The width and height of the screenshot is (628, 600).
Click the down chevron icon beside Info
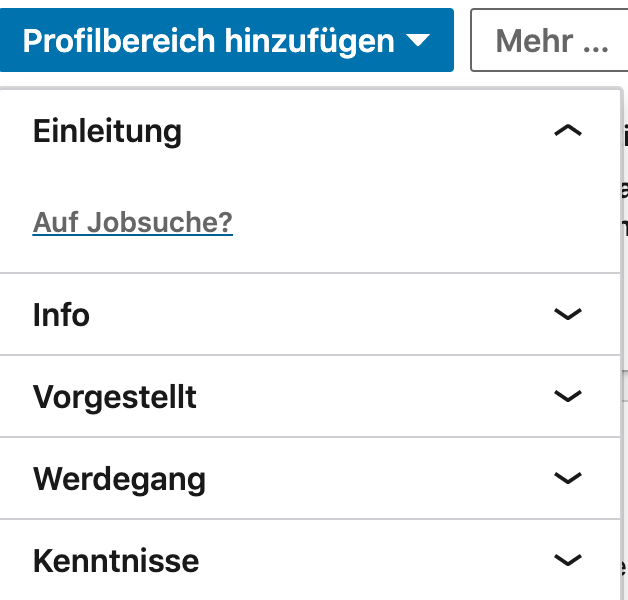[568, 314]
